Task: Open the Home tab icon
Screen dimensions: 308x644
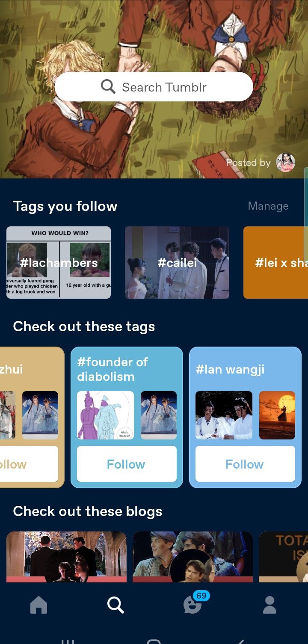Action: point(38,605)
